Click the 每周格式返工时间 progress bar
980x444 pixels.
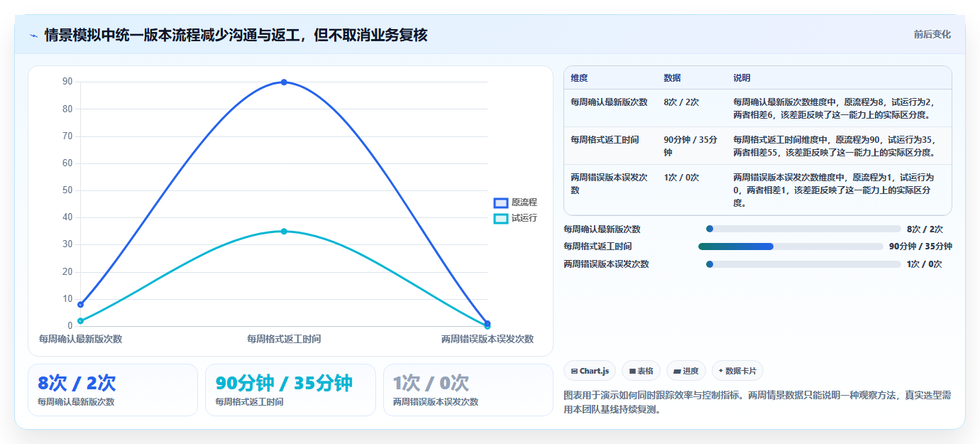tap(791, 247)
